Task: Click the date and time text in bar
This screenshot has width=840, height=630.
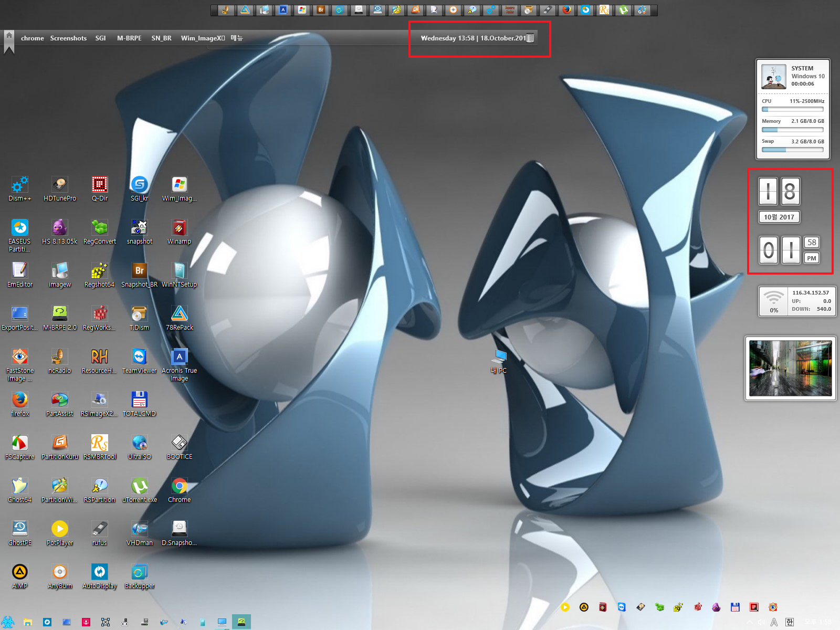Action: [x=474, y=38]
